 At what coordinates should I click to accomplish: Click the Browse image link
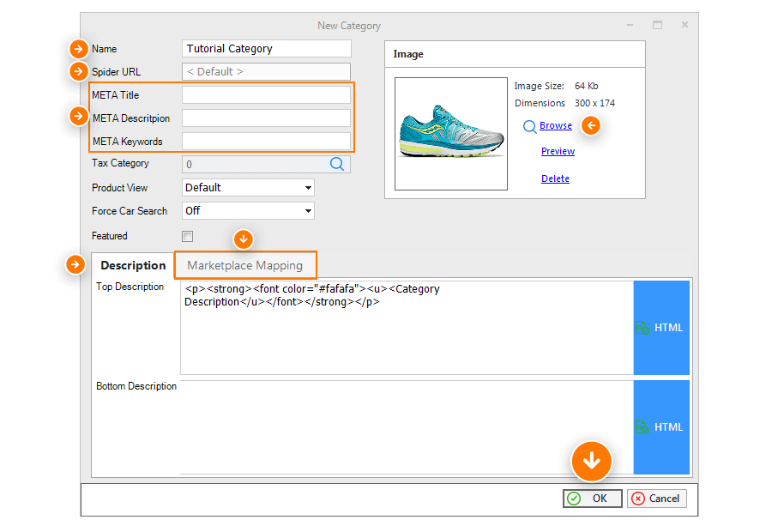pyautogui.click(x=555, y=125)
